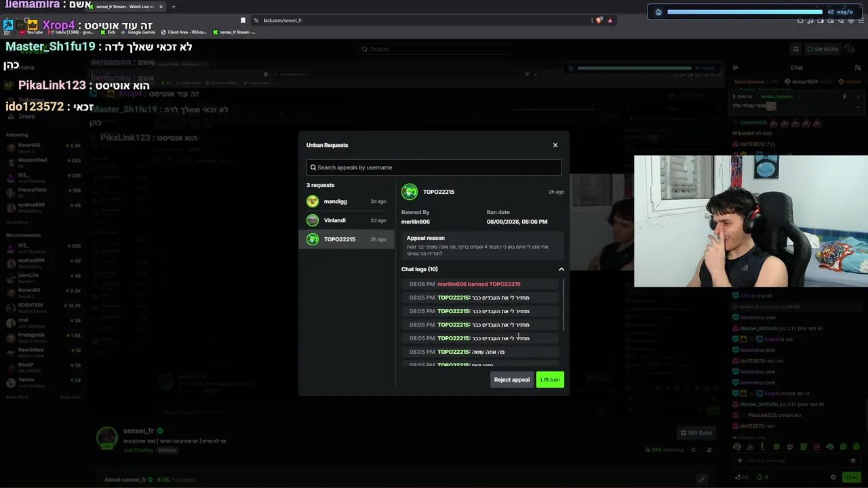Open the YouTube bookmark

(32, 32)
